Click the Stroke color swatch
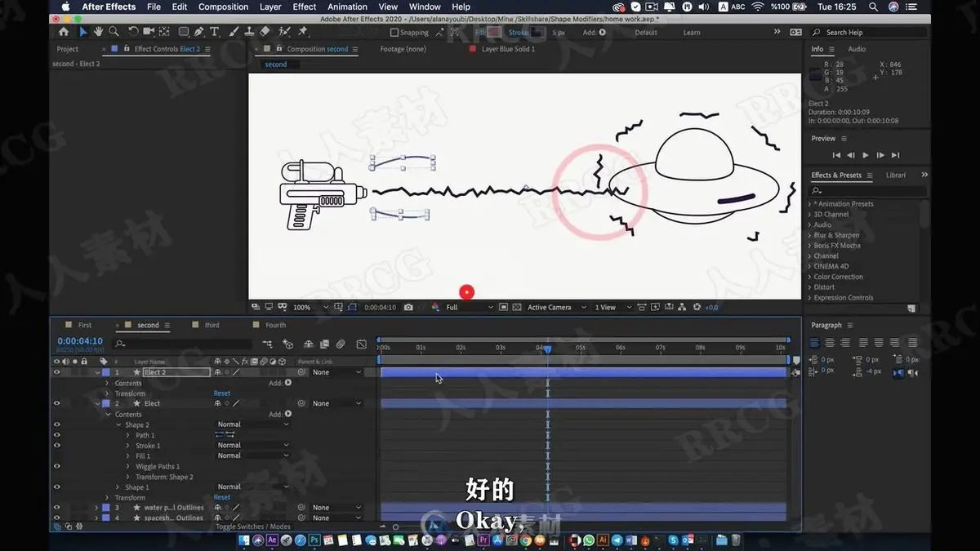 coord(539,33)
